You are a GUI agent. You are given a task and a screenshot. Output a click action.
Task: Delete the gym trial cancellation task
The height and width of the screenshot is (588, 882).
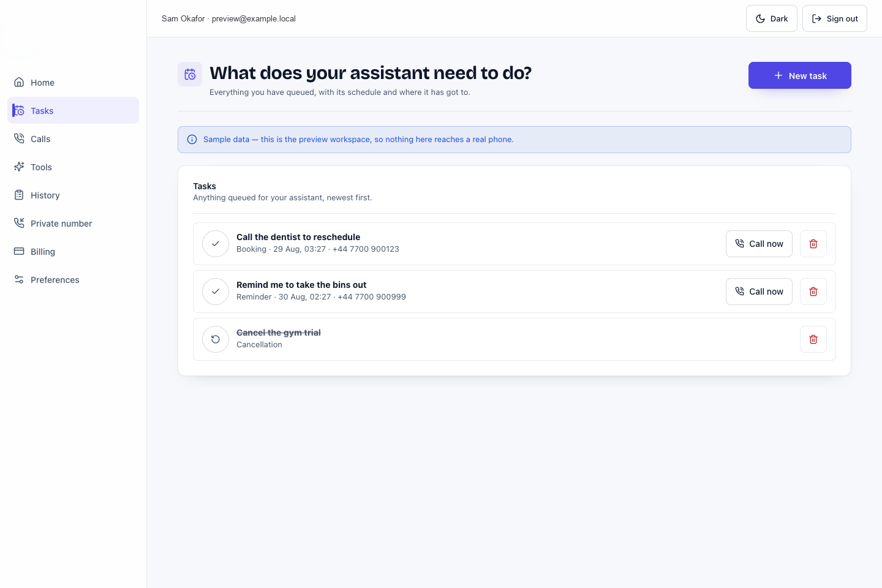[x=813, y=339]
